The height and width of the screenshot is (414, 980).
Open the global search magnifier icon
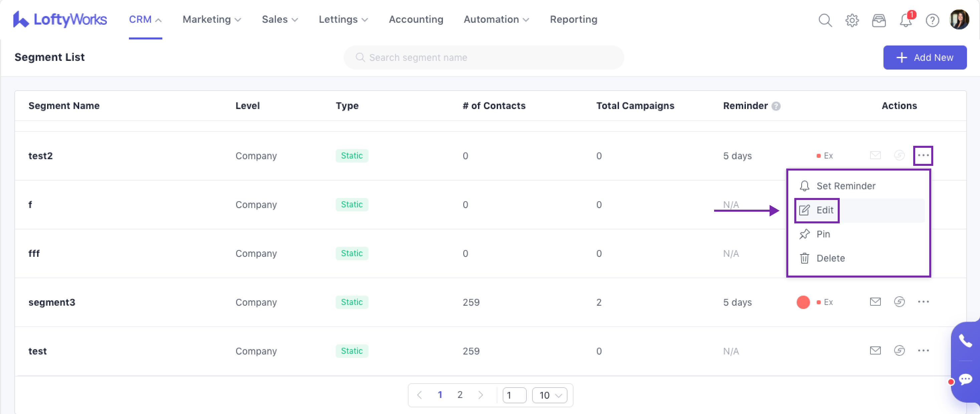pyautogui.click(x=825, y=20)
